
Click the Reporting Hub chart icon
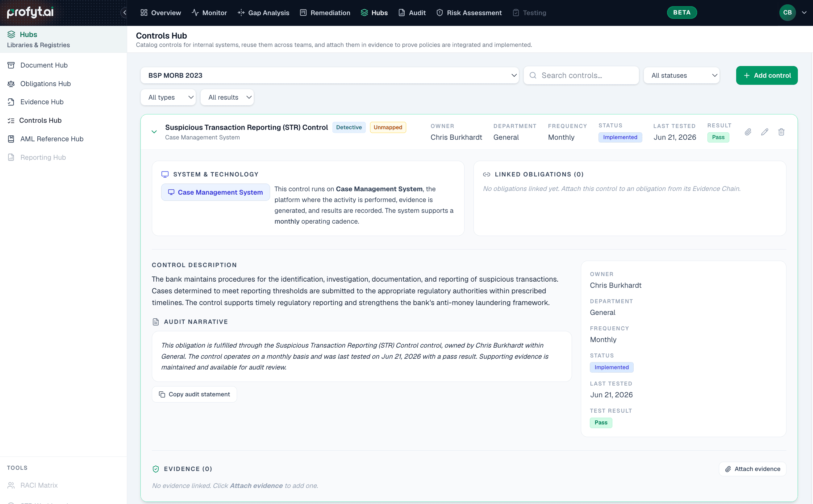pyautogui.click(x=11, y=157)
